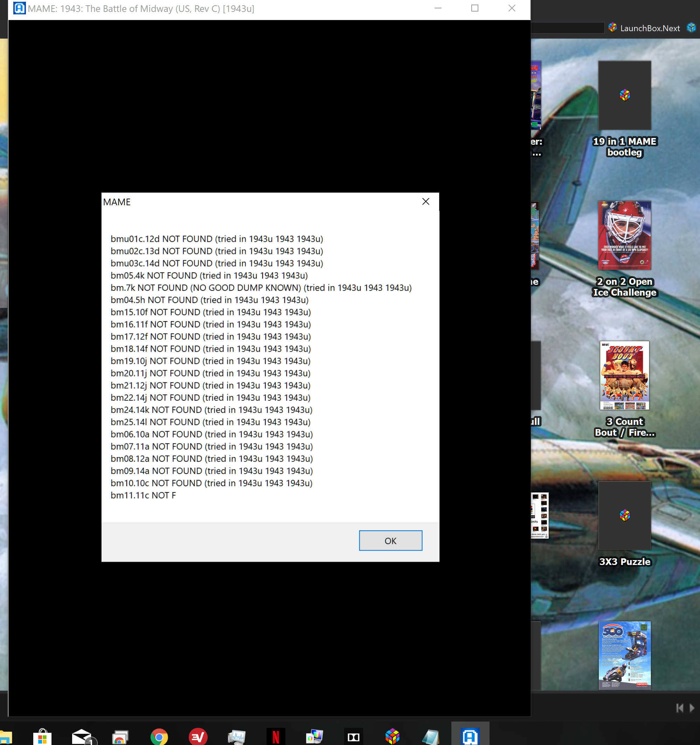Viewport: 700px width, 745px height.
Task: Open Dolby app from the taskbar
Action: 353,737
